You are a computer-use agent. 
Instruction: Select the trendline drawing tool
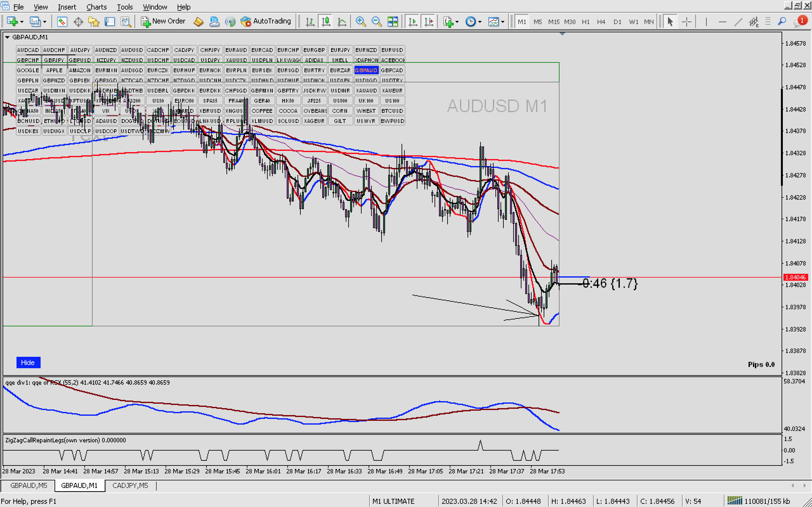[x=738, y=22]
